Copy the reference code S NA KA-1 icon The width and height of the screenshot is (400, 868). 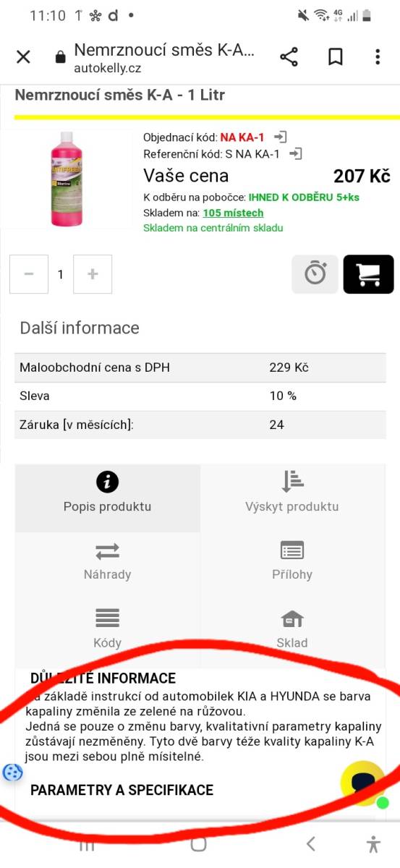295,153
